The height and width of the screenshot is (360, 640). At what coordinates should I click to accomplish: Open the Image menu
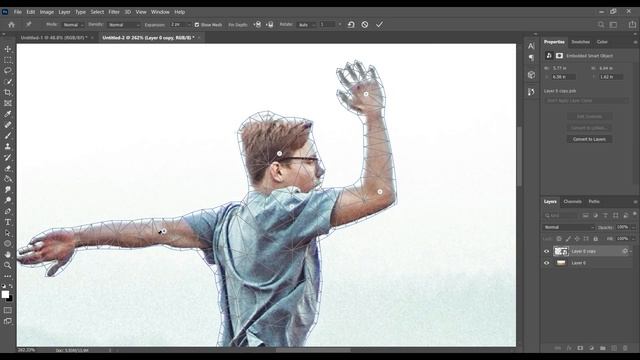47,12
